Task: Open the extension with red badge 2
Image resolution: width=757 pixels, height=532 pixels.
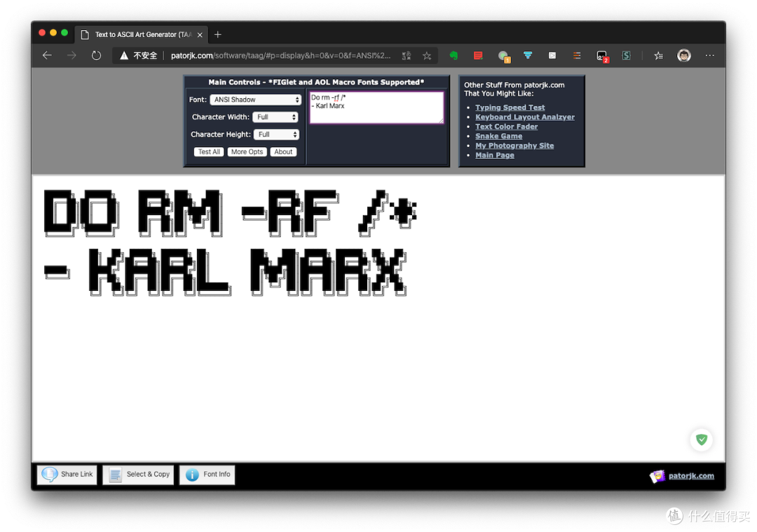Action: coord(602,57)
